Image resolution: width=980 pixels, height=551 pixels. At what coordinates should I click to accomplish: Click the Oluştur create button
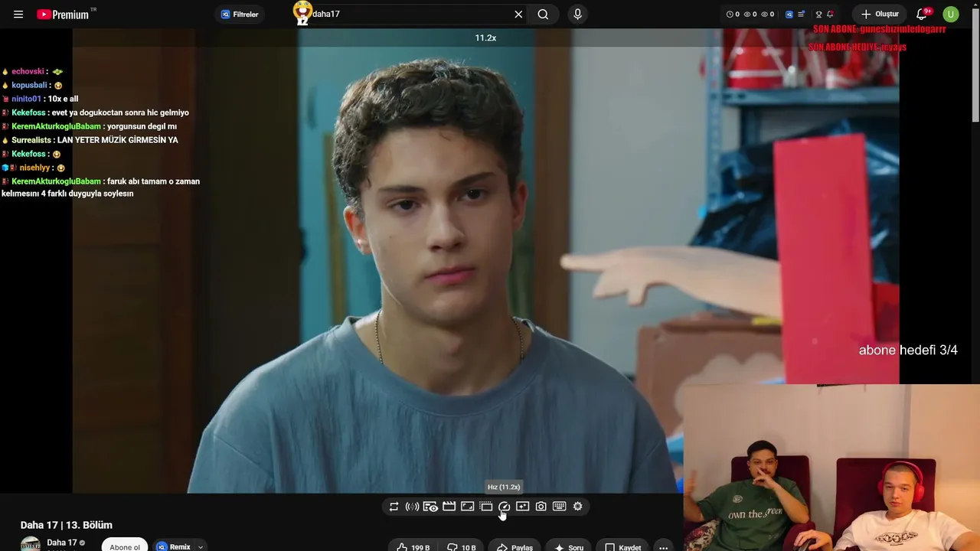[879, 15]
